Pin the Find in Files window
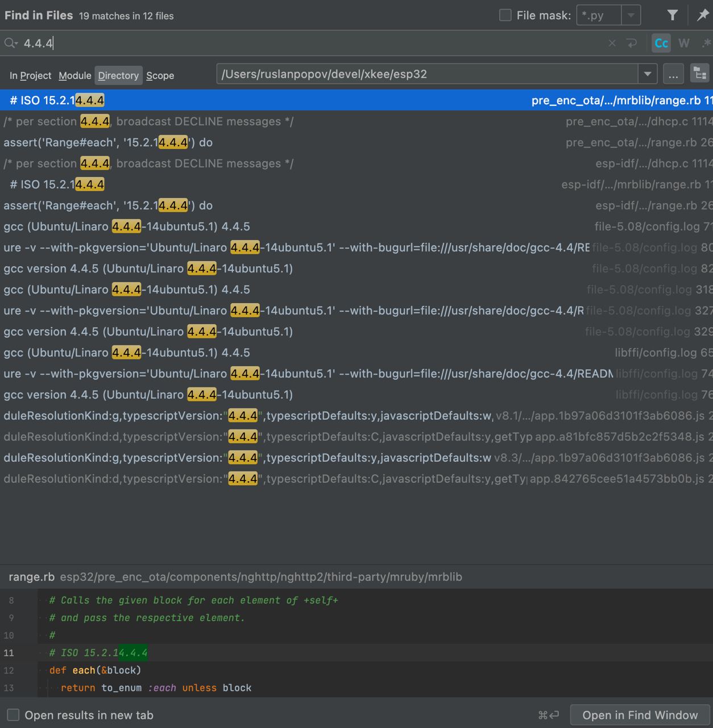The image size is (713, 728). pos(703,15)
